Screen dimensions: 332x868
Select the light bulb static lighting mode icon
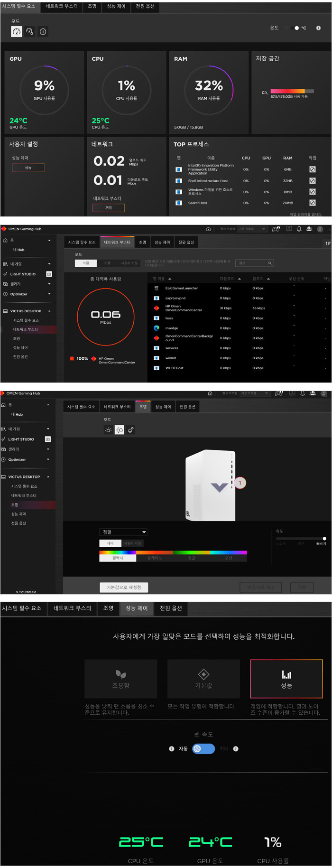[109, 430]
